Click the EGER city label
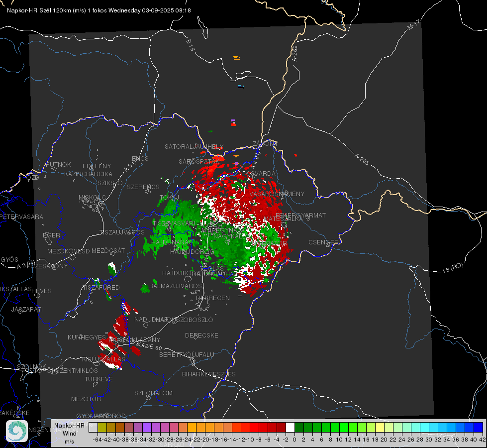 (51, 235)
